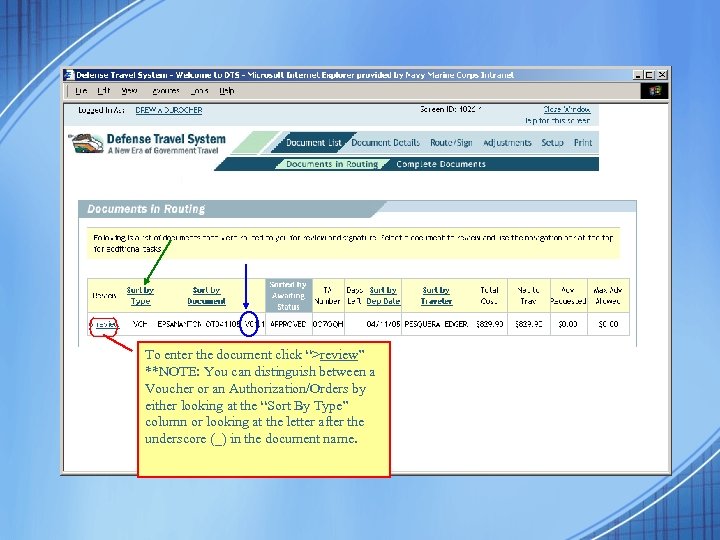720x540 pixels.
Task: Open the Tools menu
Action: coord(199,91)
